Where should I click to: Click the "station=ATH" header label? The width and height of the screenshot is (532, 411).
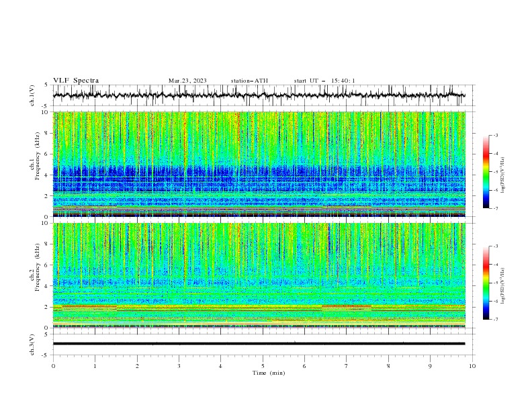pyautogui.click(x=249, y=81)
